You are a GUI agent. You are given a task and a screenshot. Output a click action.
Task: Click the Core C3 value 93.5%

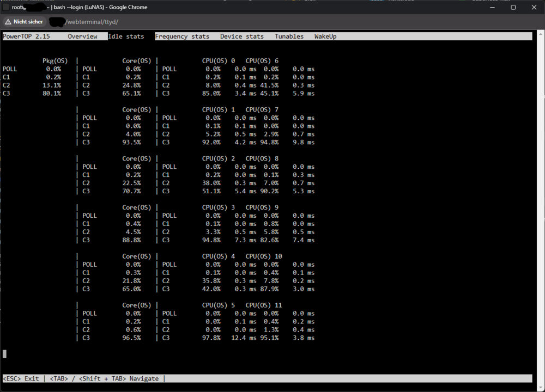coord(131,142)
